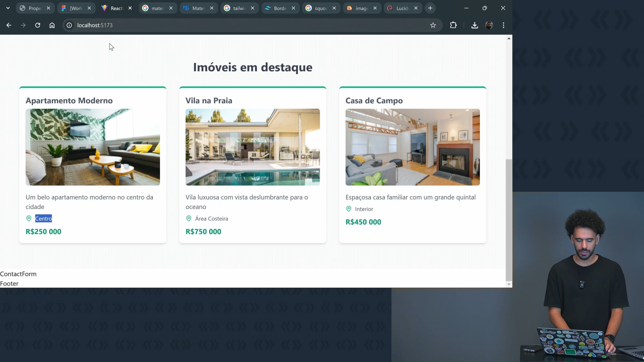The image size is (644, 362).
Task: Expand the tab search dropdown arrow
Action: (x=8, y=8)
